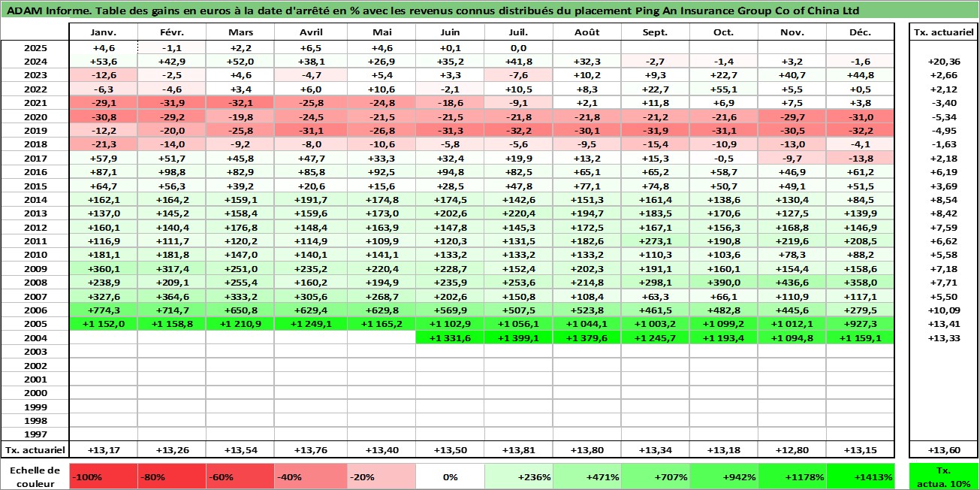Image resolution: width=980 pixels, height=490 pixels.
Task: Select the 0% color scale swatch
Action: coord(450,476)
